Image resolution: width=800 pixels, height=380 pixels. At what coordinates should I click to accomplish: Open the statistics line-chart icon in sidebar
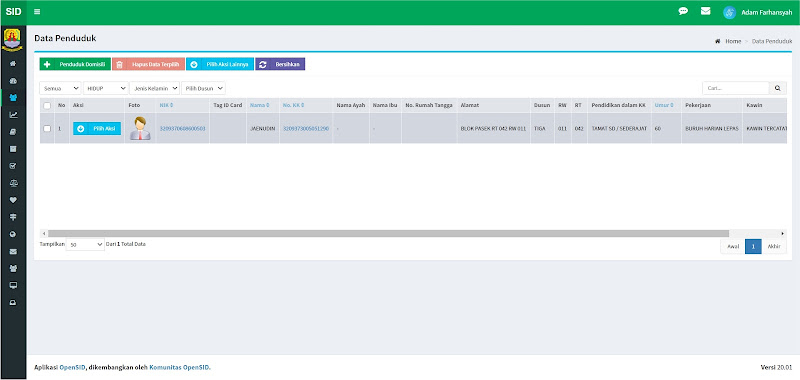click(13, 115)
